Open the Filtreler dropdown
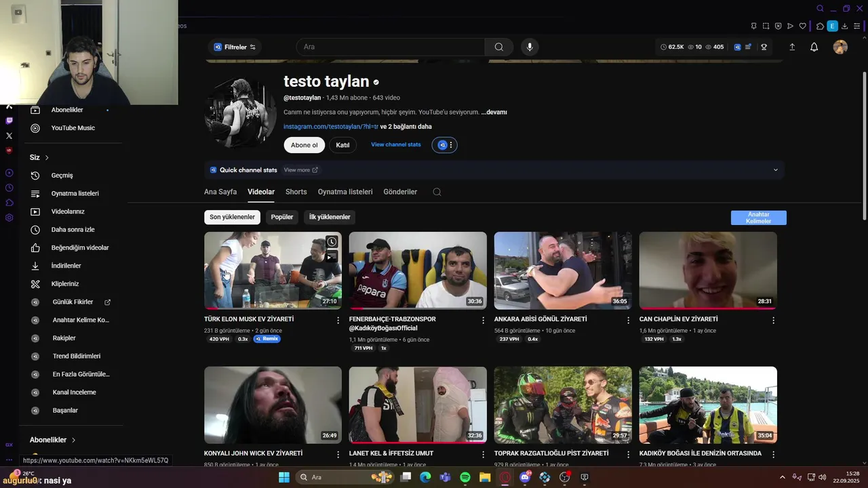Screen dimensions: 868x488 (x=235, y=47)
